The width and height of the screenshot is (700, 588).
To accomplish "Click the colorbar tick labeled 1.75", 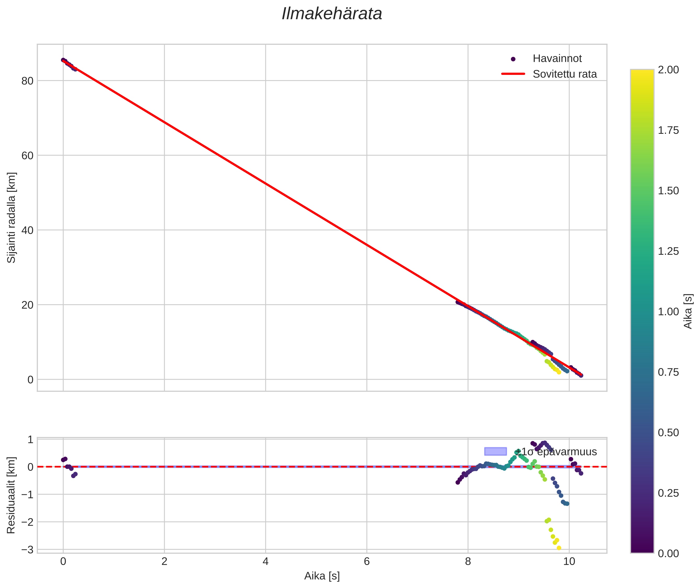I will pos(668,130).
